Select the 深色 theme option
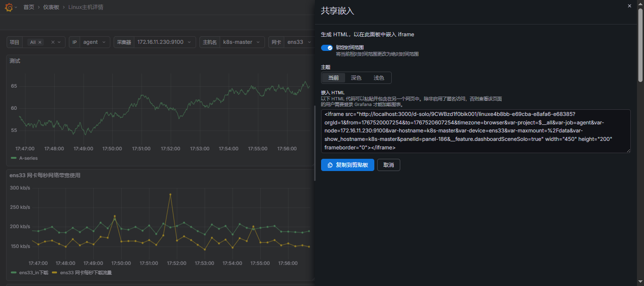This screenshot has height=286, width=644. pos(356,78)
